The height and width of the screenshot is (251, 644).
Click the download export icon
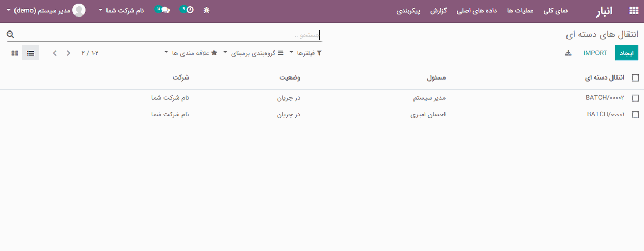click(568, 53)
